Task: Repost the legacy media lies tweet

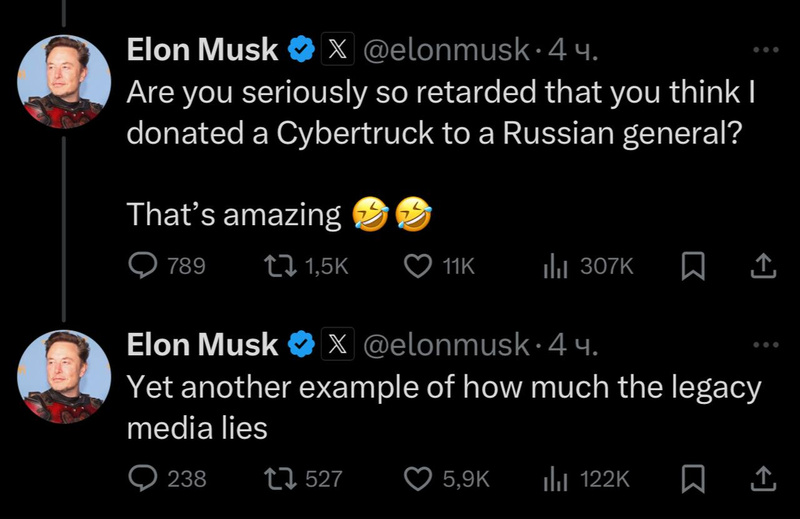Action: click(x=272, y=479)
